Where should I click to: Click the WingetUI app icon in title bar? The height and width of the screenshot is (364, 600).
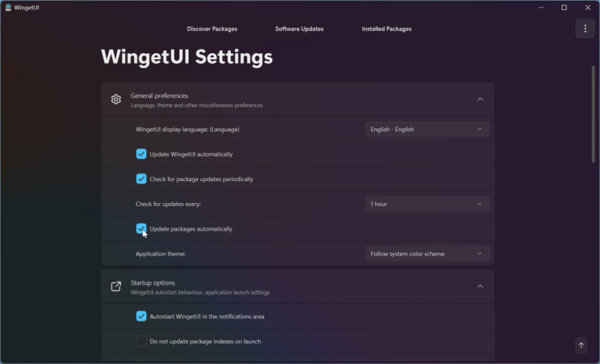7,7
